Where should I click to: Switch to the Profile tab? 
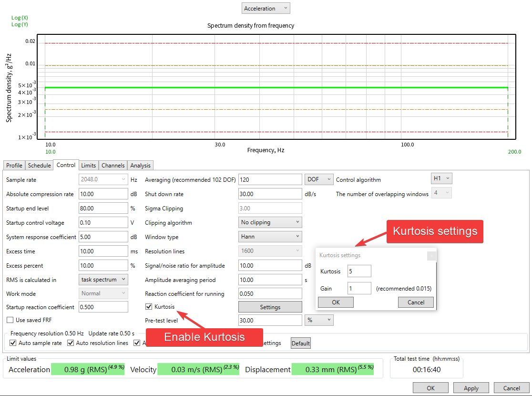point(14,166)
